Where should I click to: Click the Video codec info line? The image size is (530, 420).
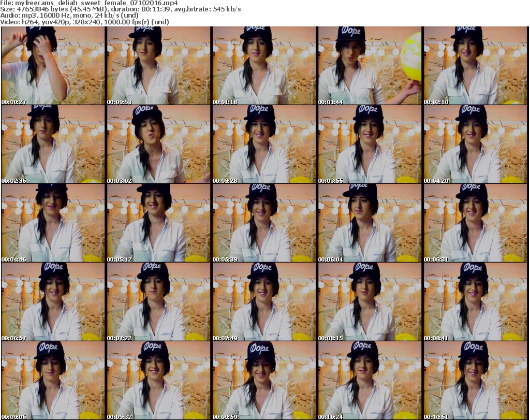(85, 22)
